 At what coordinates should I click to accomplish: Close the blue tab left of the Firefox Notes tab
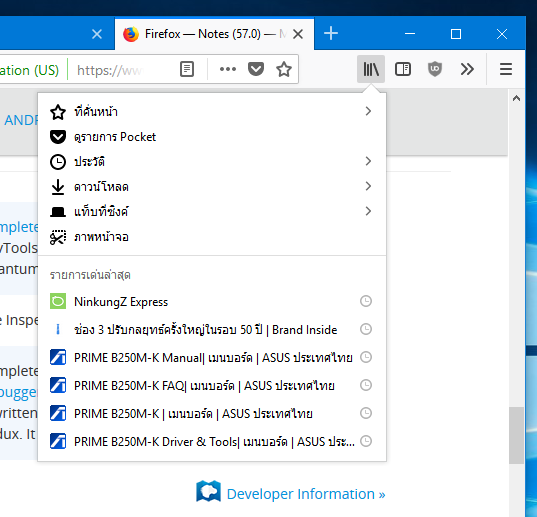pos(97,34)
